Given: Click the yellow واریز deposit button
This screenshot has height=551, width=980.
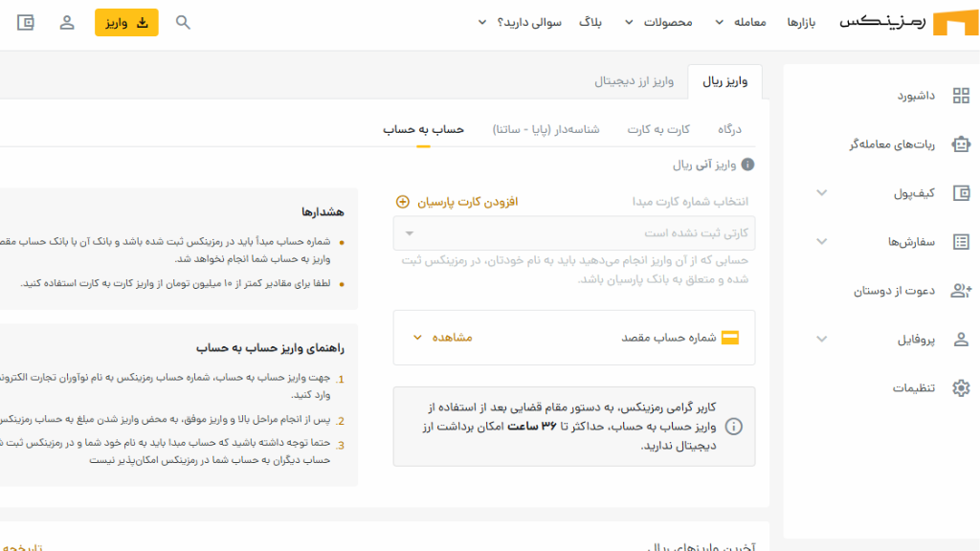Looking at the screenshot, I should point(126,23).
